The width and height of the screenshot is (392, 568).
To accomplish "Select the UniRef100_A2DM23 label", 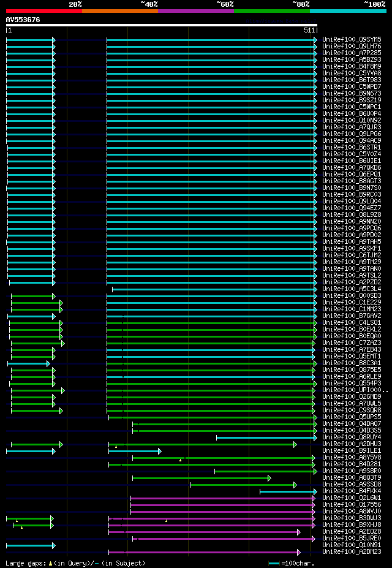I will (x=352, y=553).
